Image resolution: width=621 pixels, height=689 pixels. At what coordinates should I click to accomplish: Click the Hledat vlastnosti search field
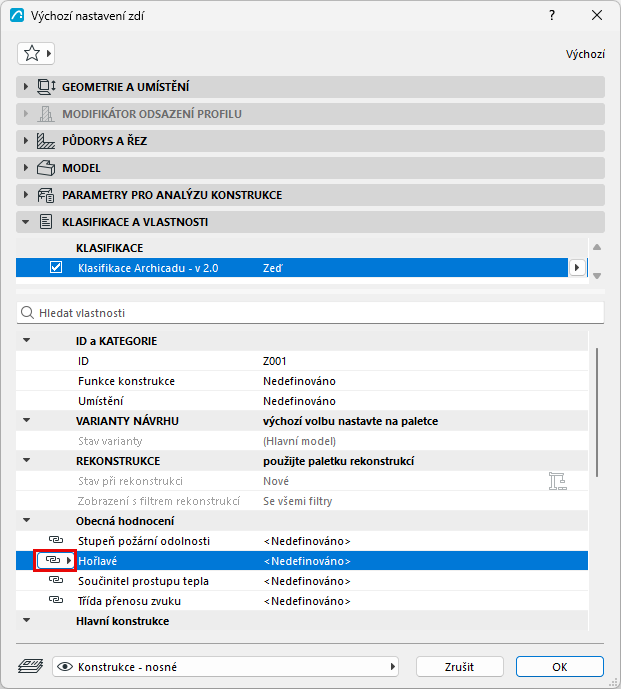(x=310, y=313)
